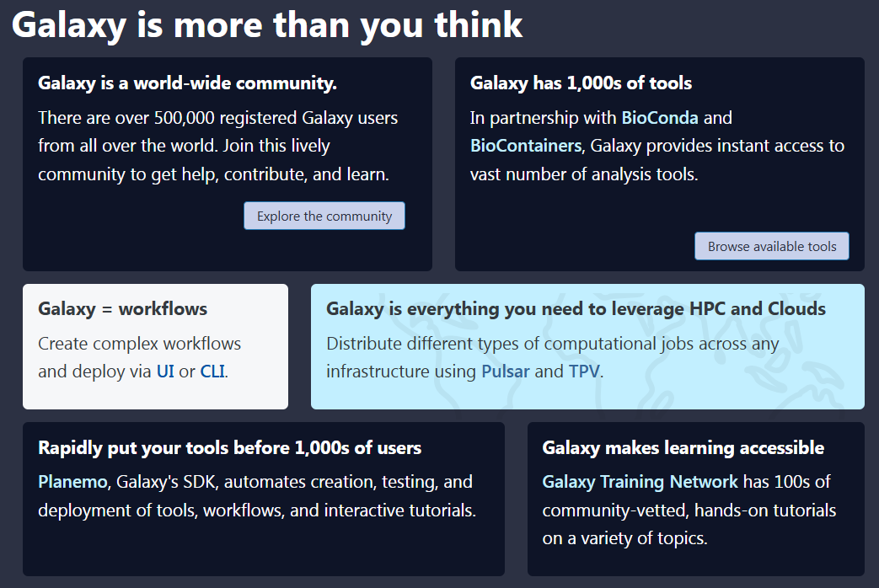This screenshot has width=879, height=588.
Task: Open the Galaxy Training Network link
Action: point(640,482)
